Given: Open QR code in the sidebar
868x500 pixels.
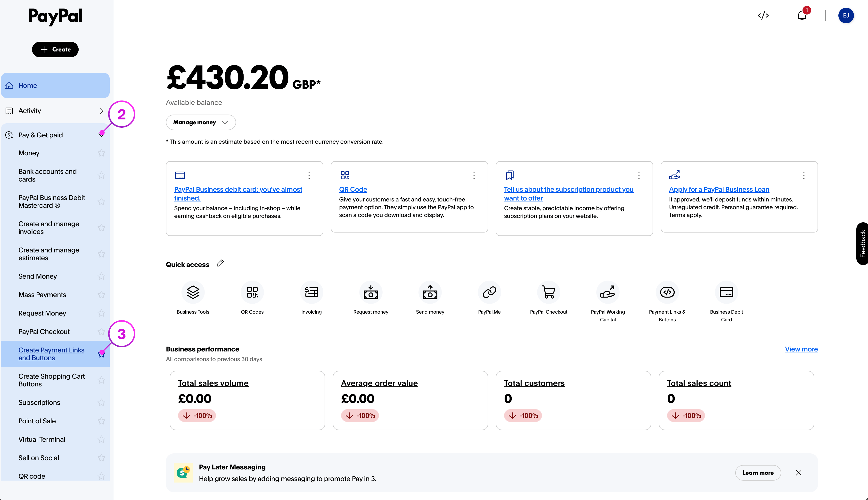Looking at the screenshot, I should [32, 476].
